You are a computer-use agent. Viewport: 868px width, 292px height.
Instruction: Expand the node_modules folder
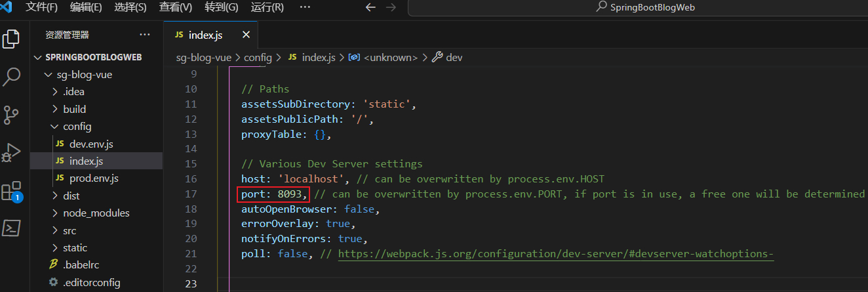click(96, 213)
